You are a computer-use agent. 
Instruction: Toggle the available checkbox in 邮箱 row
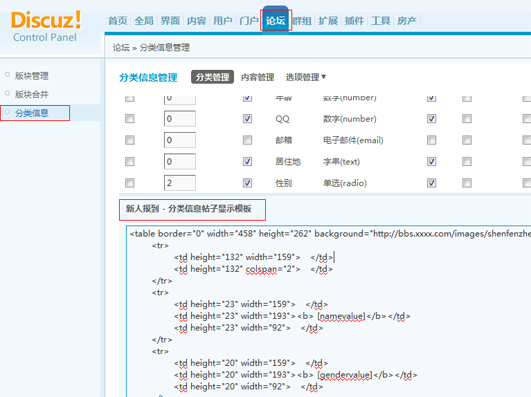248,140
